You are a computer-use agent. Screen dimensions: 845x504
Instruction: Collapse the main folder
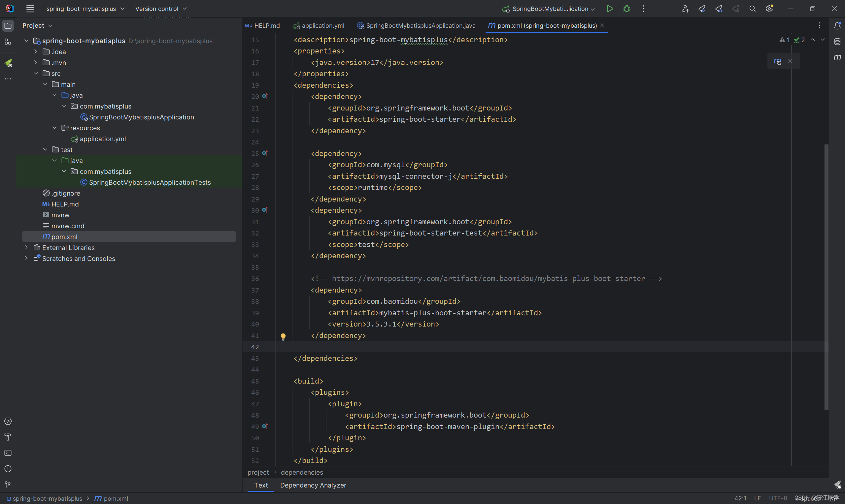click(x=45, y=84)
